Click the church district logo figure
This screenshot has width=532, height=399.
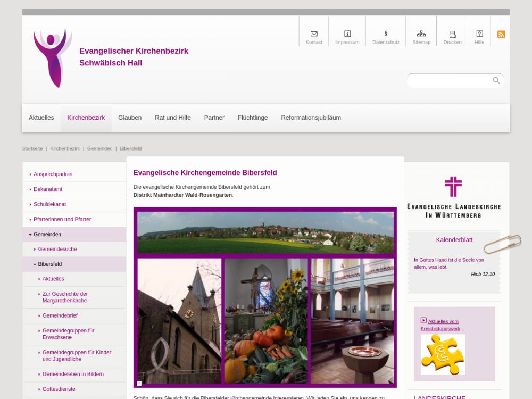53,58
